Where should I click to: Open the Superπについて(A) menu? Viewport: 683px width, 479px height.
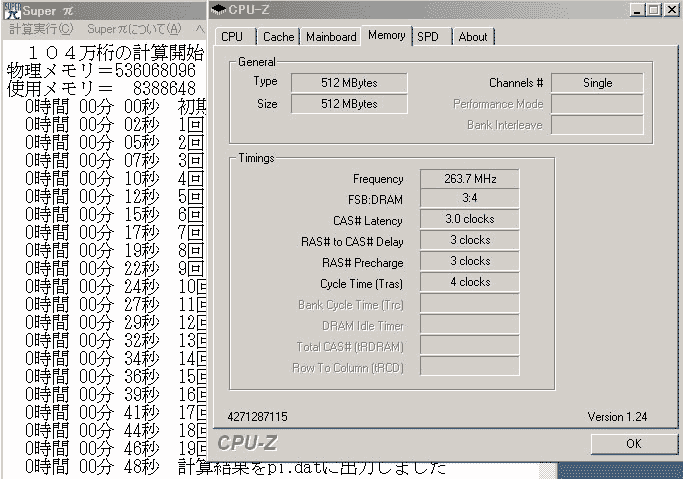[134, 29]
